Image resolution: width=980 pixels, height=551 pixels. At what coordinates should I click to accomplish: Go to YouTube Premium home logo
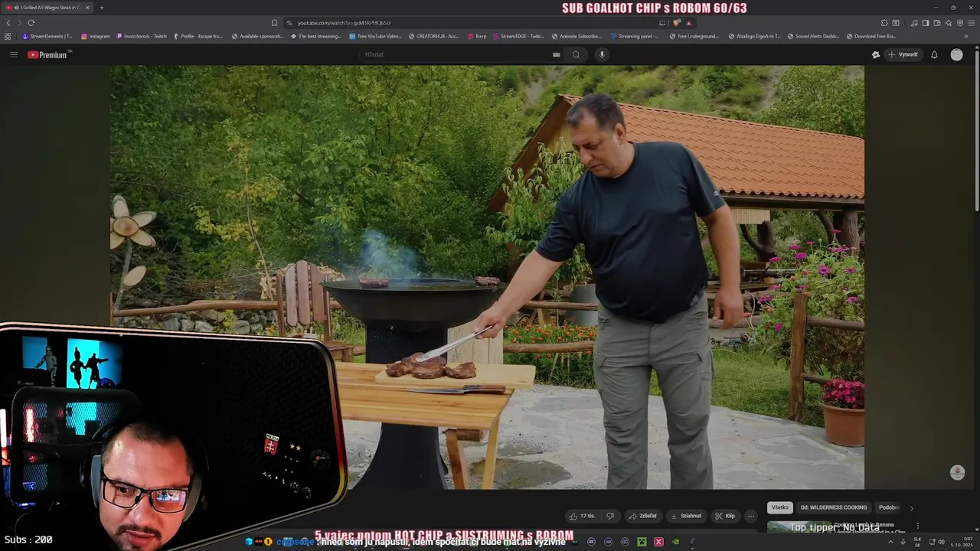pos(47,54)
